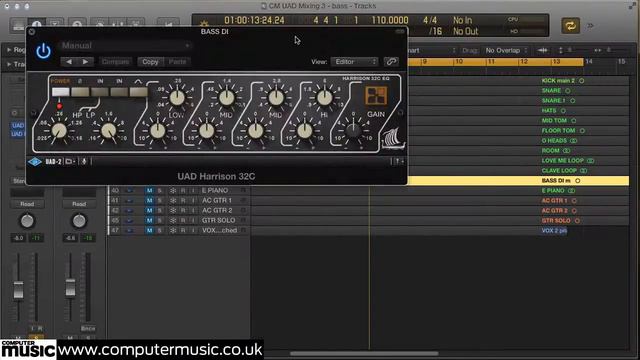
Task: Open the right channel strip Read automation menu
Action: click(79, 204)
